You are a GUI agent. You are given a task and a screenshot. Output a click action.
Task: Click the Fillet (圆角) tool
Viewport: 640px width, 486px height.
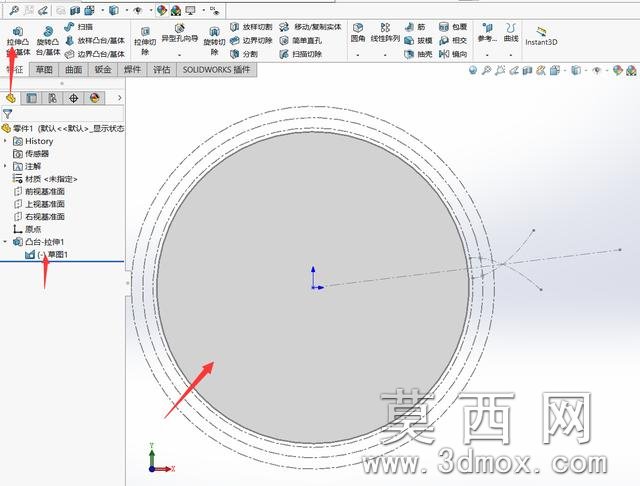coord(358,33)
